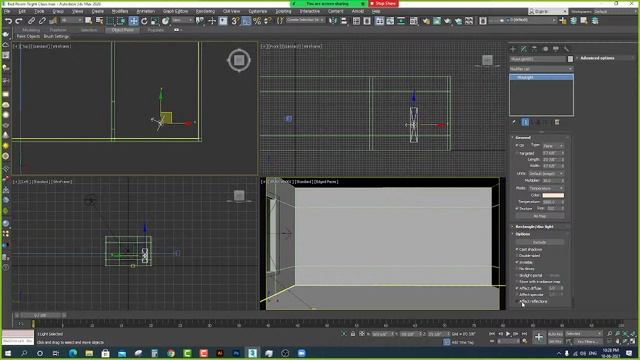This screenshot has width=640, height=360.
Task: Open the Modifier List dropdown
Action: [x=541, y=69]
